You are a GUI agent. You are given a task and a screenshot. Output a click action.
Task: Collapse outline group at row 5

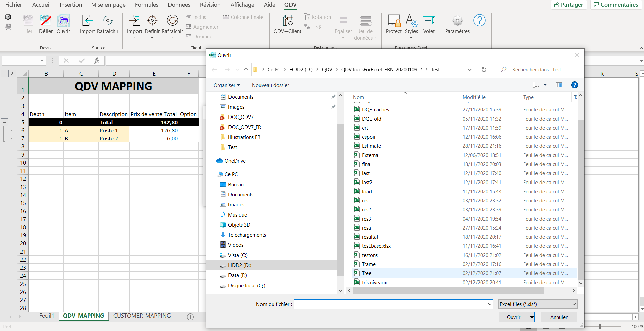tap(5, 122)
